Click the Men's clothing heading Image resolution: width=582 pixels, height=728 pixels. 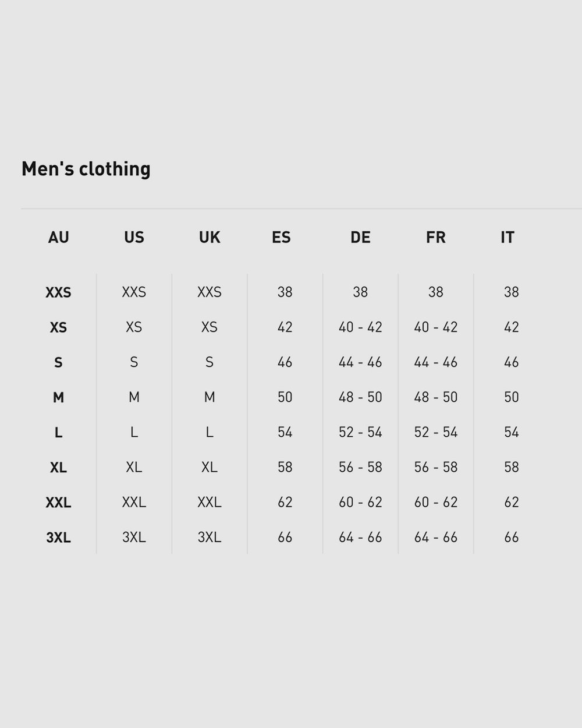coord(86,169)
